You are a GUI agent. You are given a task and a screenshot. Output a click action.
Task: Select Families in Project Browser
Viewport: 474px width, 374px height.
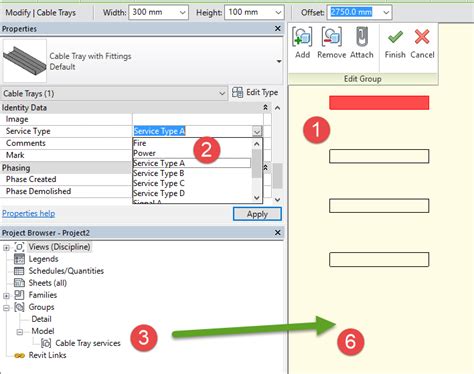[43, 295]
